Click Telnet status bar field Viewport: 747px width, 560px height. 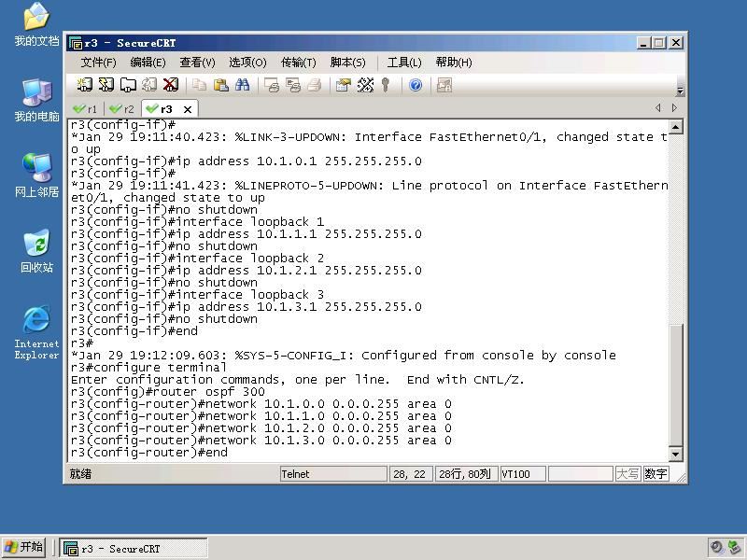coord(333,474)
